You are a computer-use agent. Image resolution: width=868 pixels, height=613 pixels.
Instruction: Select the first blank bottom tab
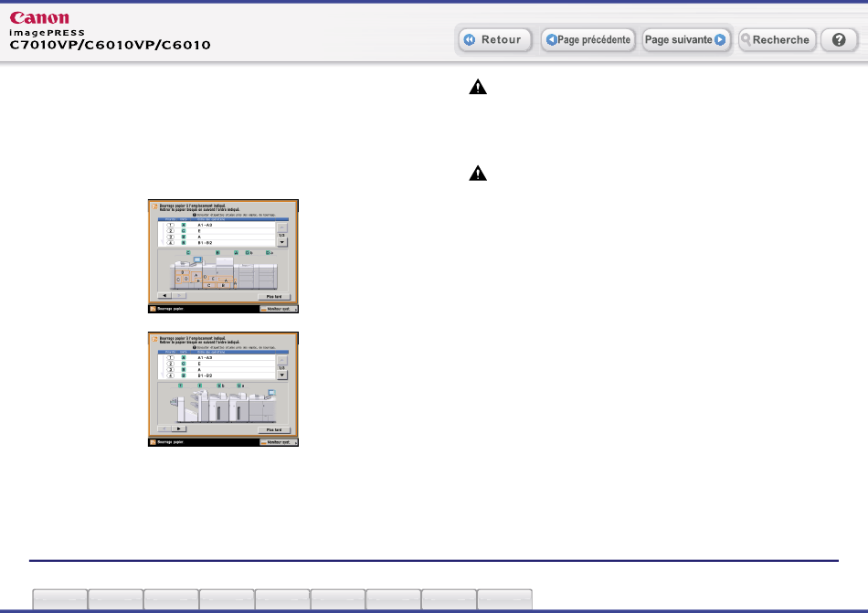coord(60,598)
